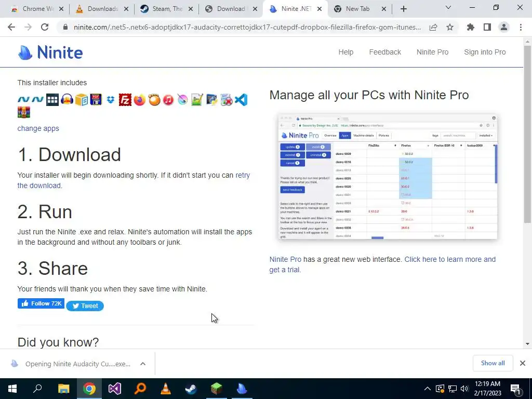Click the second .NET 6 runtime icon
The height and width of the screenshot is (399, 532).
[37, 99]
